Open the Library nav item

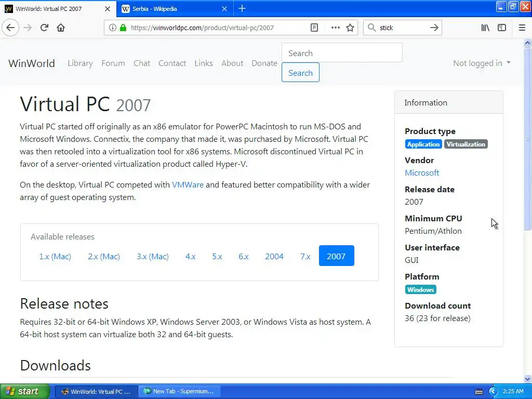[x=80, y=63]
